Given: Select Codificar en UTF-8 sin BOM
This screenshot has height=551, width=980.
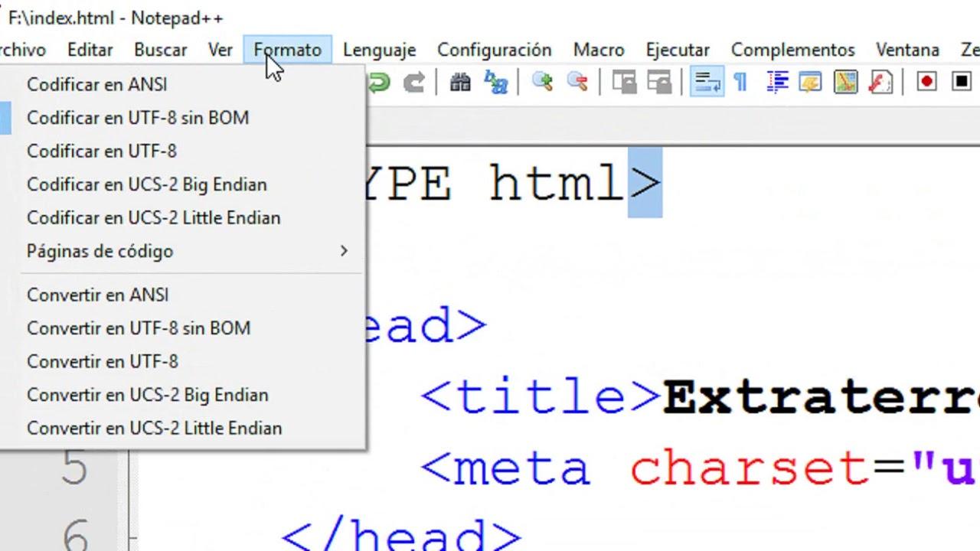Looking at the screenshot, I should click(182, 118).
